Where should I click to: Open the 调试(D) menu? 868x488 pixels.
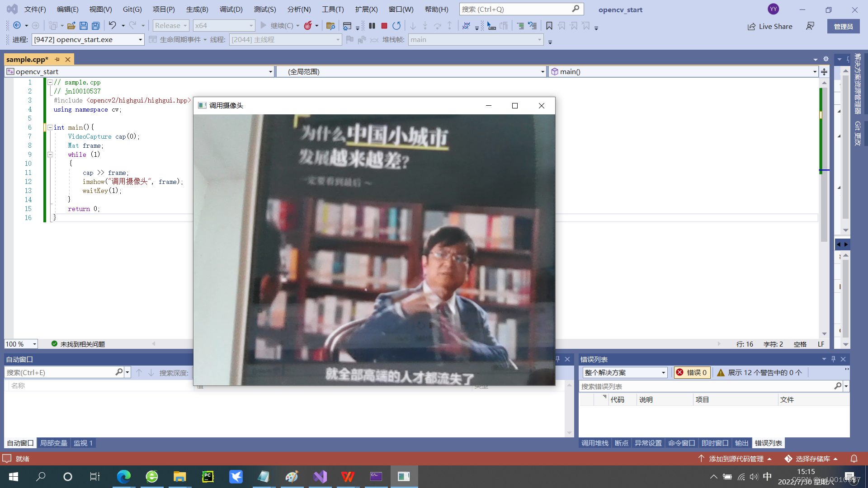(231, 9)
